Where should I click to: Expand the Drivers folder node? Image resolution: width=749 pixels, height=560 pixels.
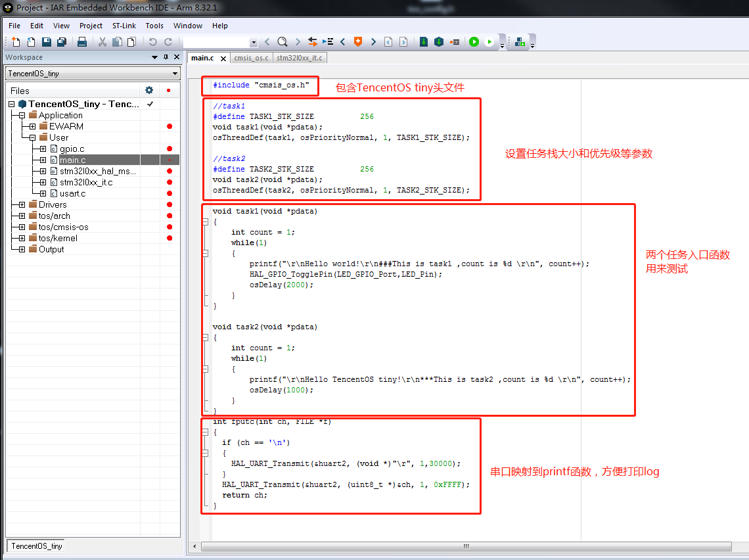point(22,204)
